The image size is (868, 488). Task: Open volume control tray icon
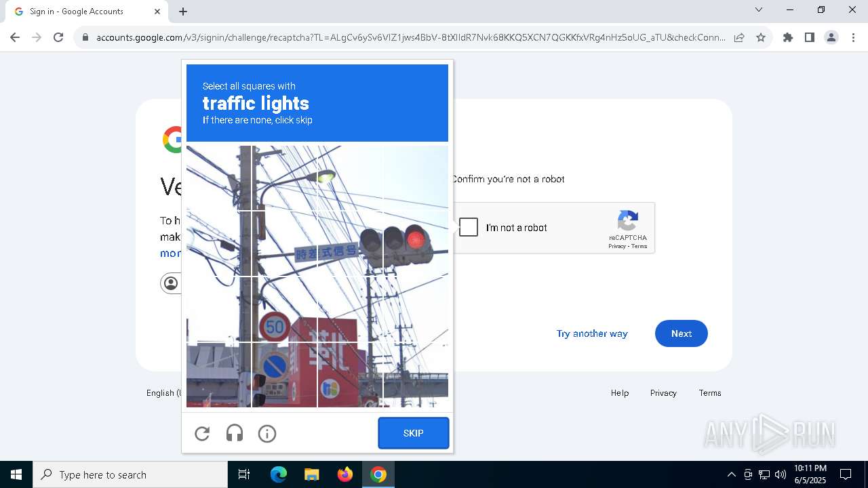[781, 474]
